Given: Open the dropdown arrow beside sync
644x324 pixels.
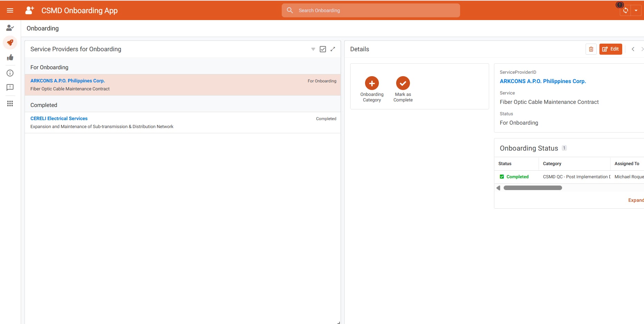Looking at the screenshot, I should click(x=636, y=10).
